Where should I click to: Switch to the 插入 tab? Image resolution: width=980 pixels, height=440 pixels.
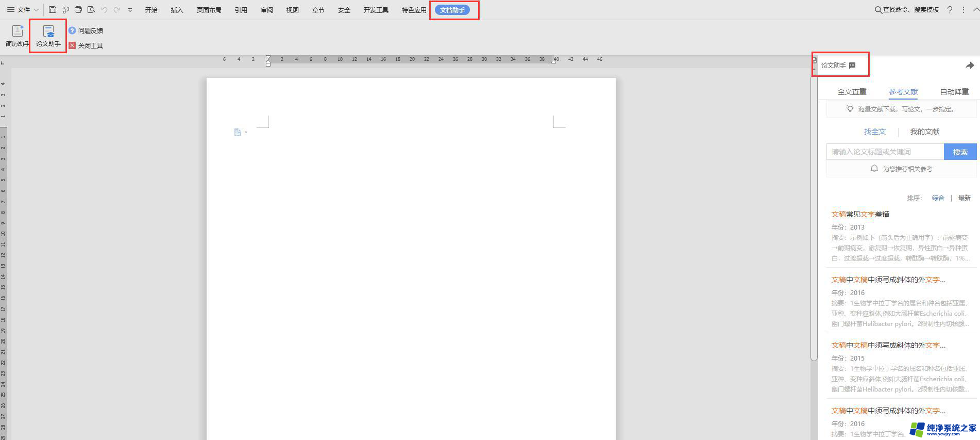click(x=177, y=10)
